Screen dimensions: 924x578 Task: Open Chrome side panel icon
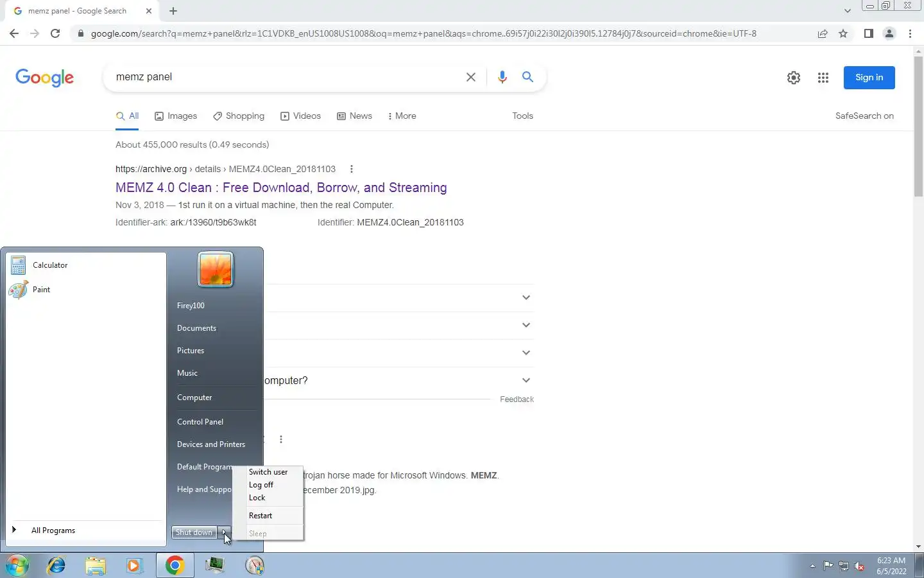coord(868,33)
